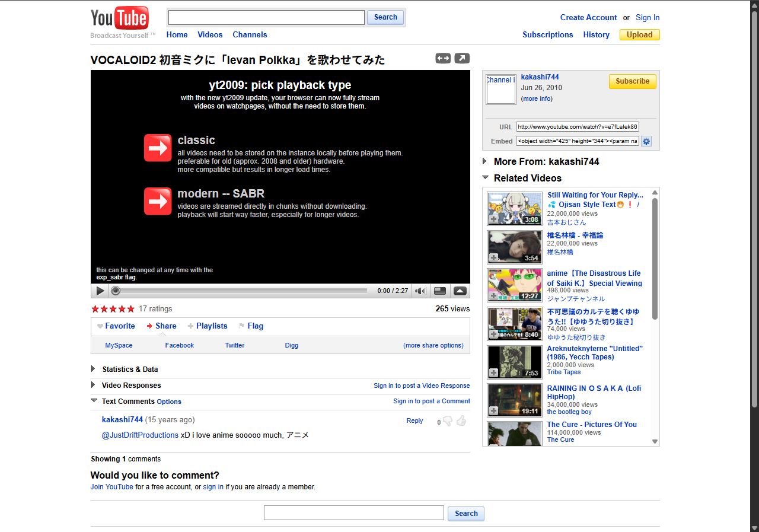Expand Video Responses section
Viewport: 759px width, 532px height.
[x=93, y=385]
